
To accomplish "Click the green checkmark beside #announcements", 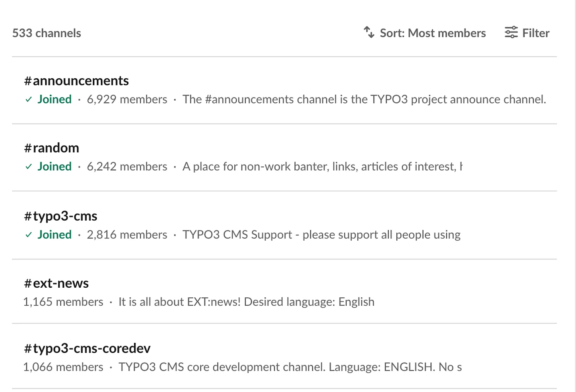I will click(28, 99).
